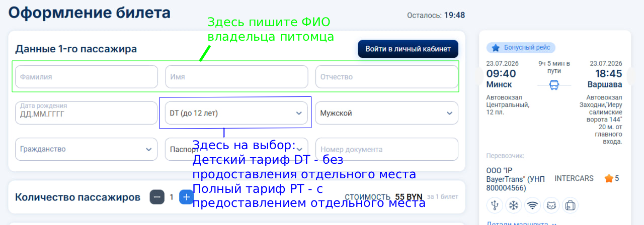
Task: Click the Дата рождения date field
Action: tap(87, 113)
